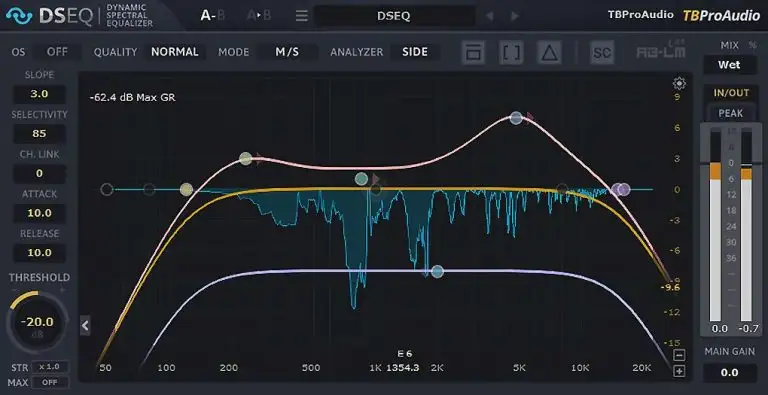Select the yellow node near 100 Hz
Screen dimensions: 768x395
(x=186, y=190)
